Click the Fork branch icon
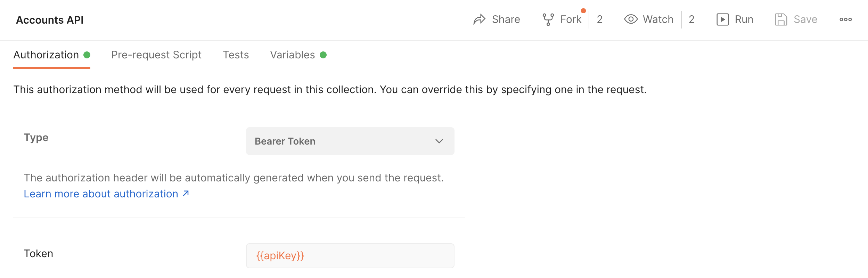Screen dimensions: 868x278 548,19
